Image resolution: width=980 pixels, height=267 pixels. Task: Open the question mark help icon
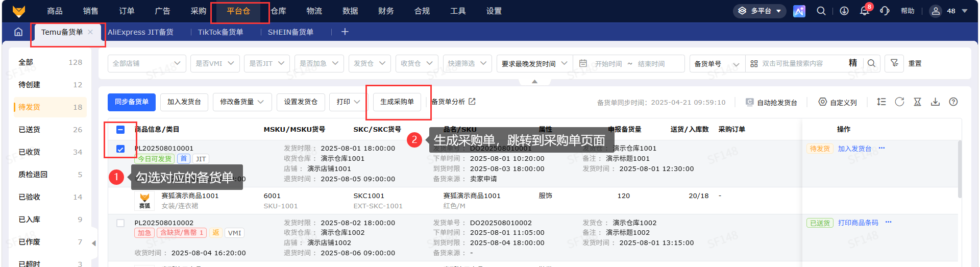[x=953, y=102]
